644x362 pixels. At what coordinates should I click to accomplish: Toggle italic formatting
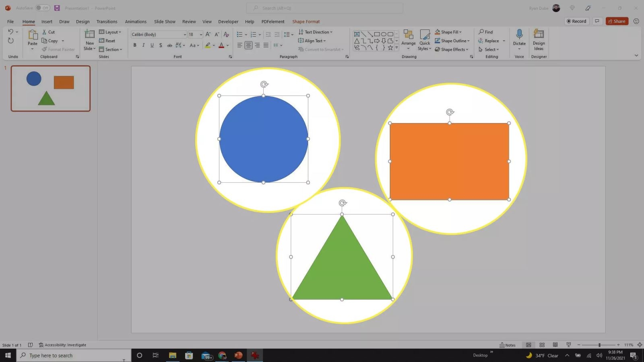pyautogui.click(x=143, y=45)
